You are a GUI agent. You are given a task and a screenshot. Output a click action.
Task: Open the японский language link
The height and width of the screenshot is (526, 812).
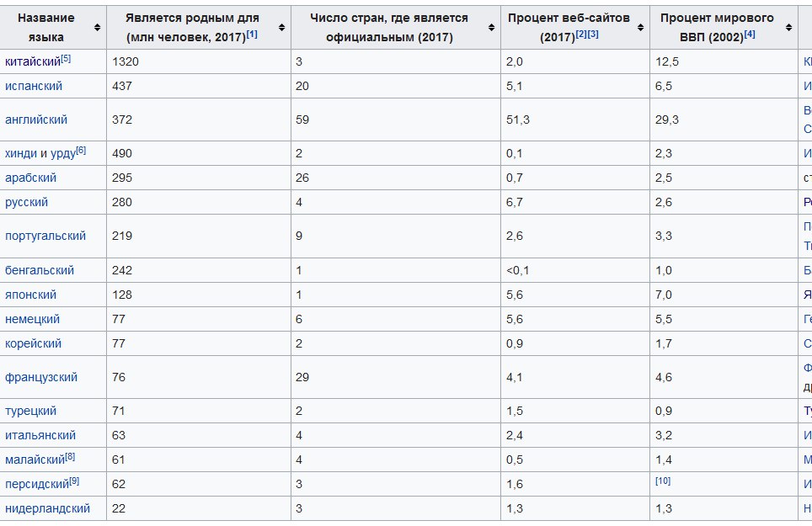[x=31, y=295]
